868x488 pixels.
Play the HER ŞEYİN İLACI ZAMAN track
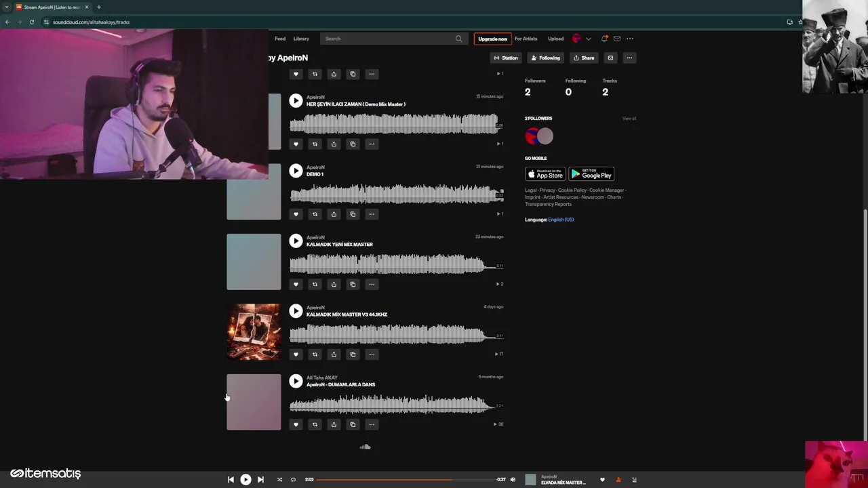tap(296, 101)
